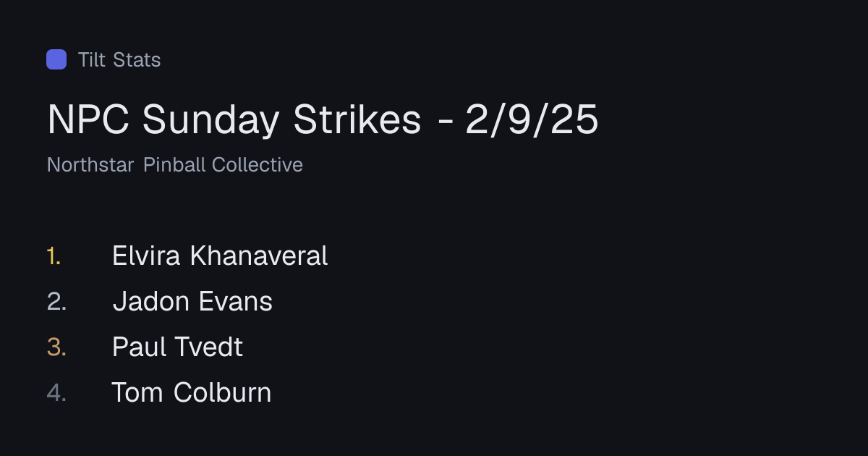Click the gold rank number 1
The height and width of the screenshot is (456, 868).
point(54,256)
